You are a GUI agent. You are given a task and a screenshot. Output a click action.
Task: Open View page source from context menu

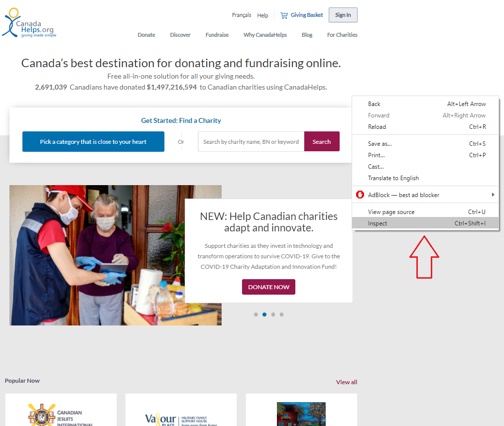point(425,212)
